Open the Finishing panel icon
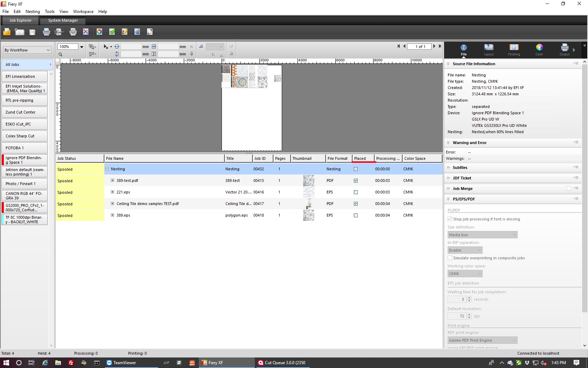 point(514,49)
